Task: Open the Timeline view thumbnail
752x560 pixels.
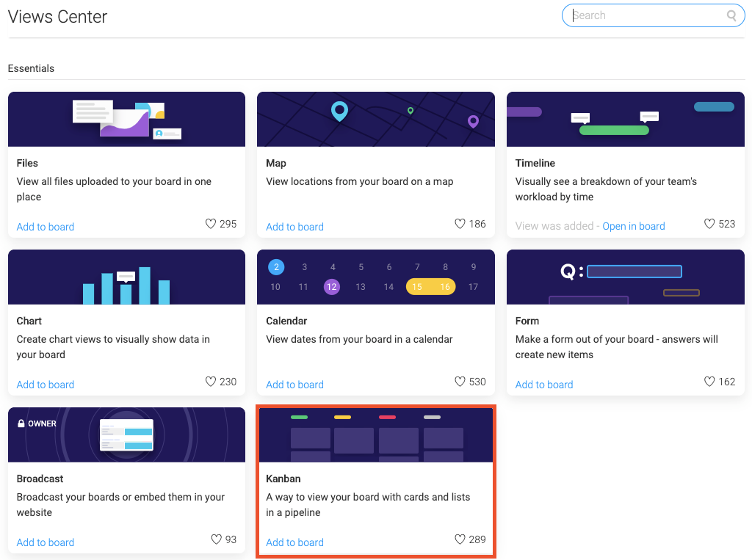Action: [626, 120]
